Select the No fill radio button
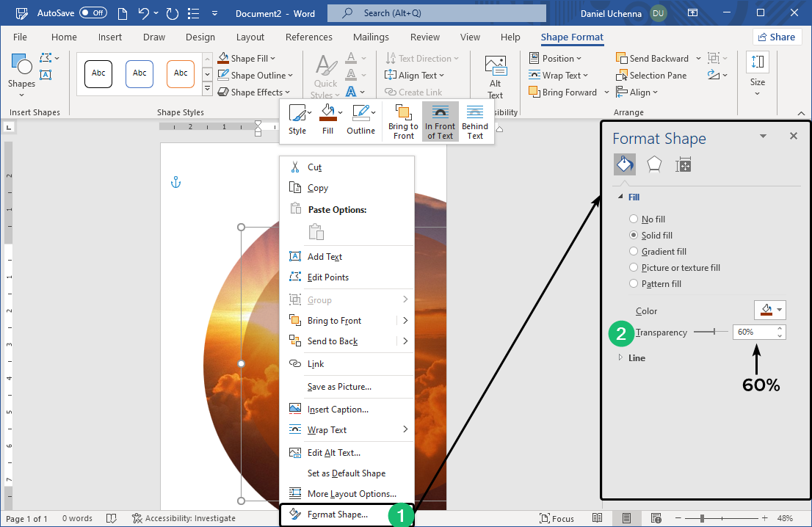This screenshot has height=527, width=812. 634,219
